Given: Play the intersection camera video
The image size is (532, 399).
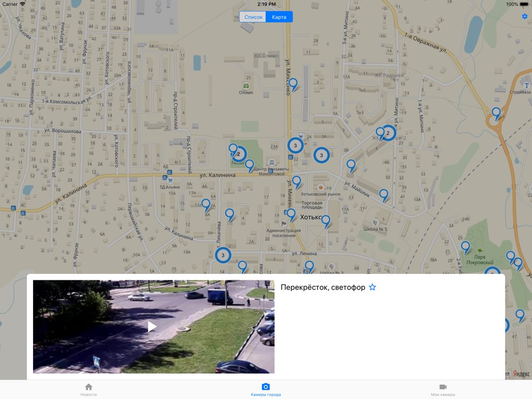Looking at the screenshot, I should [x=152, y=327].
